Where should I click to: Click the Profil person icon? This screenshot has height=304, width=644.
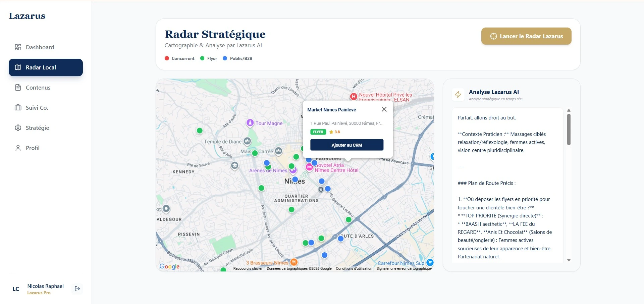(x=18, y=148)
